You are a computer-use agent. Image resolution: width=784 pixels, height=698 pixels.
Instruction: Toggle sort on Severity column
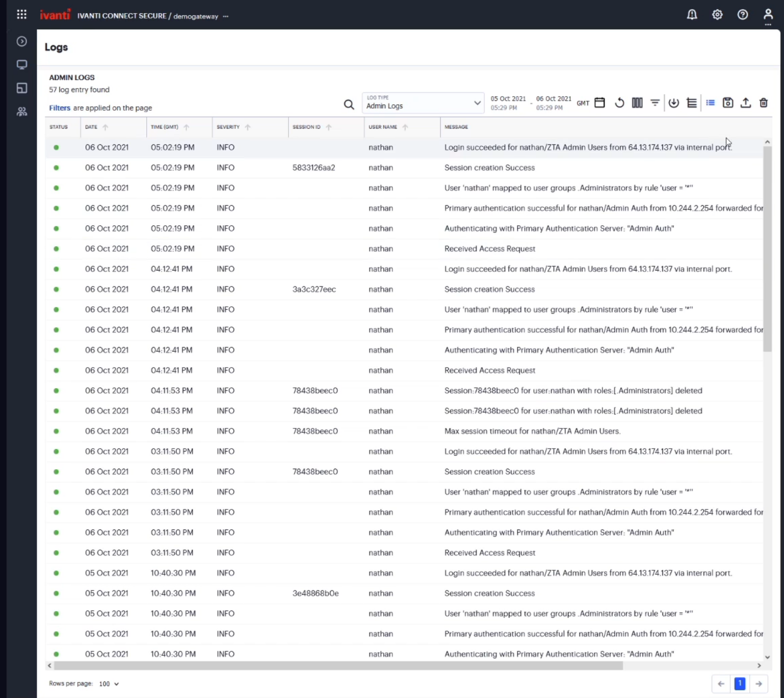click(x=247, y=127)
